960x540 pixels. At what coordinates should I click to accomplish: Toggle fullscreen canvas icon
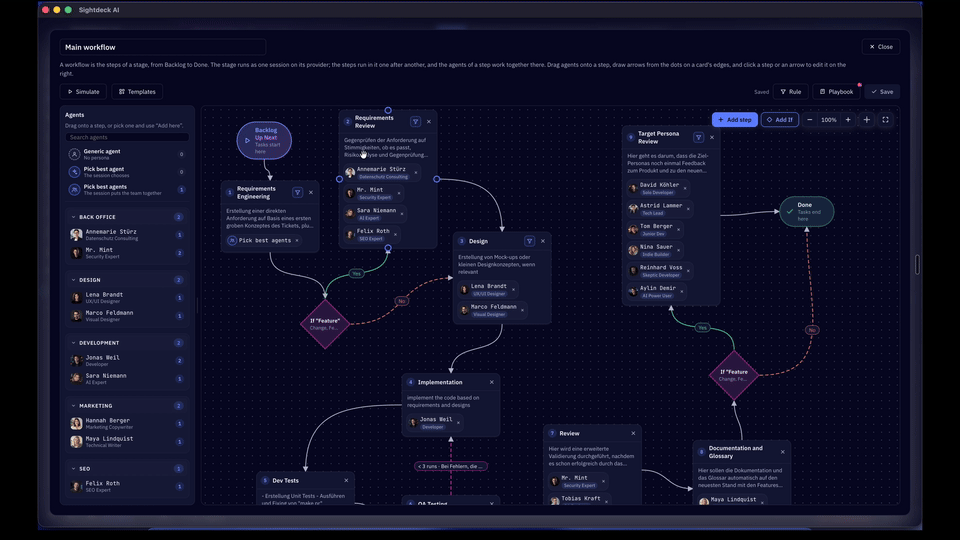click(x=885, y=120)
